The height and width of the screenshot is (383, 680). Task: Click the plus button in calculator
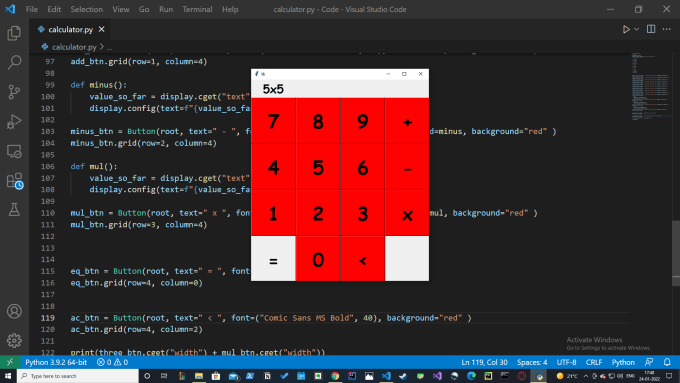(407, 121)
